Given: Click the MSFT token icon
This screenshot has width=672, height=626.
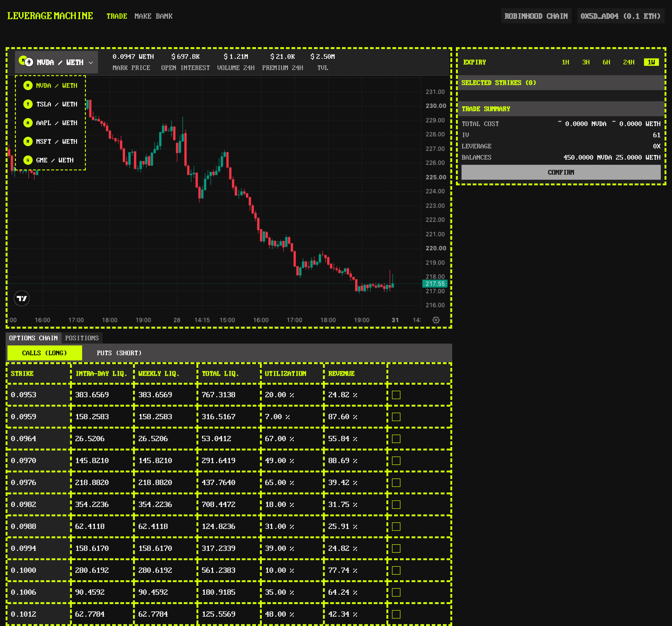Looking at the screenshot, I should point(28,141).
